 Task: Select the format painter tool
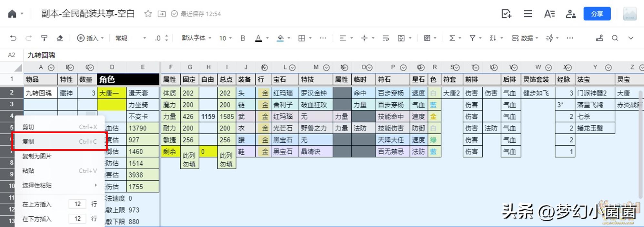tap(44, 38)
